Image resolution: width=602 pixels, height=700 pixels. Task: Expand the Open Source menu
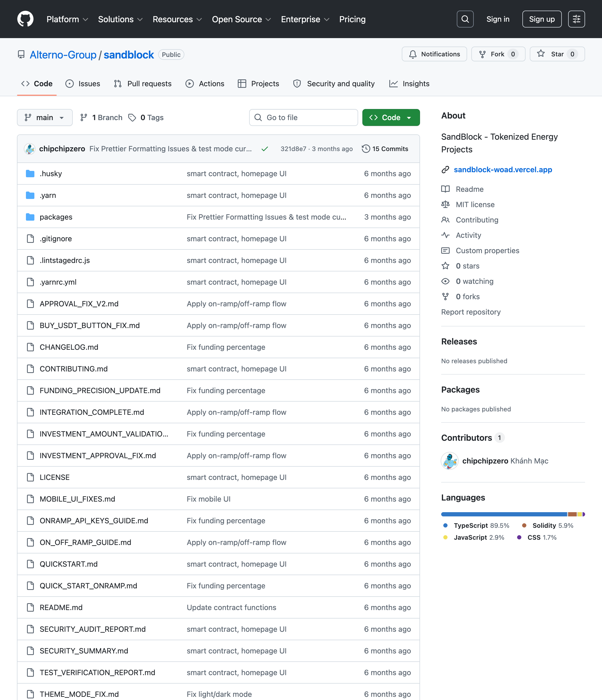[241, 19]
